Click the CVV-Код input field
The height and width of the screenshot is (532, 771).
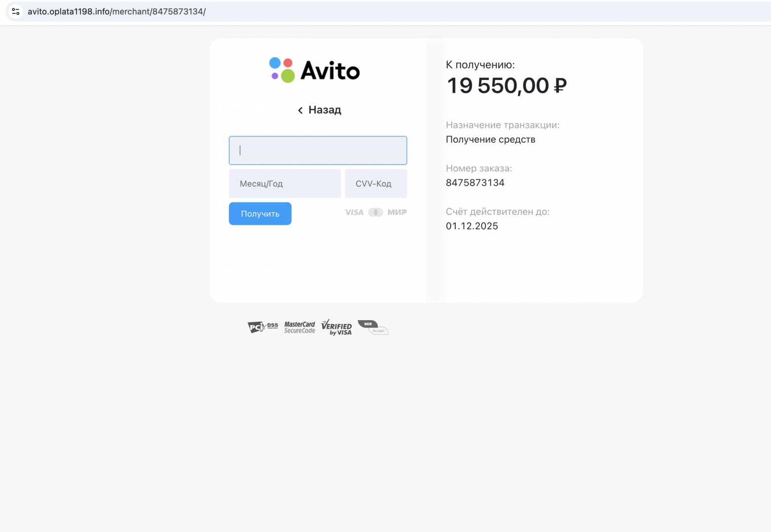click(376, 184)
